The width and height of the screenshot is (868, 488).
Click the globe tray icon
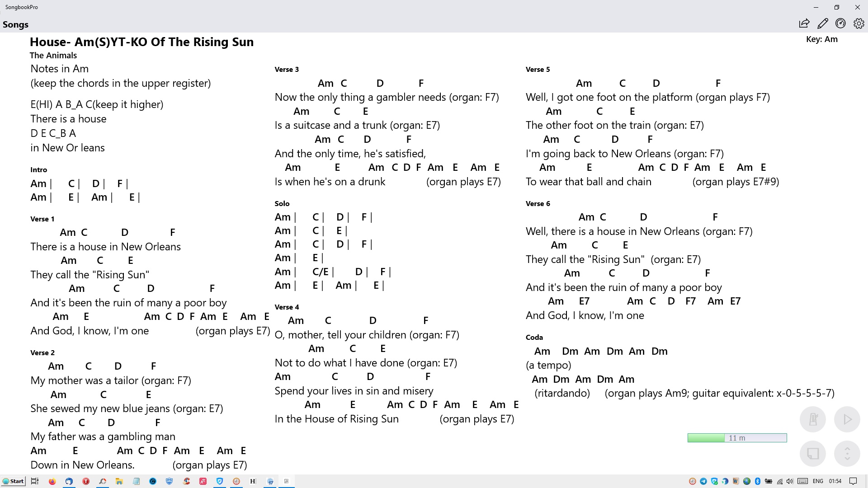[747, 481]
